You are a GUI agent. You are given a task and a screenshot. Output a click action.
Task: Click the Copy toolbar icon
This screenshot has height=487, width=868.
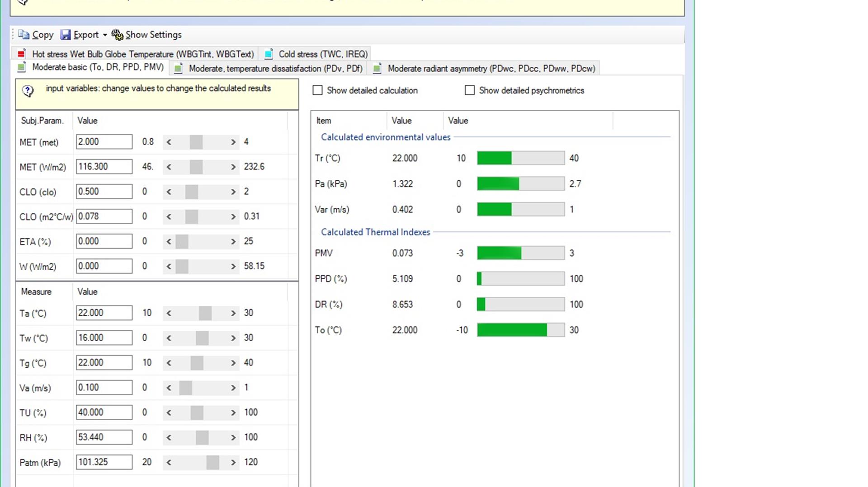point(24,35)
